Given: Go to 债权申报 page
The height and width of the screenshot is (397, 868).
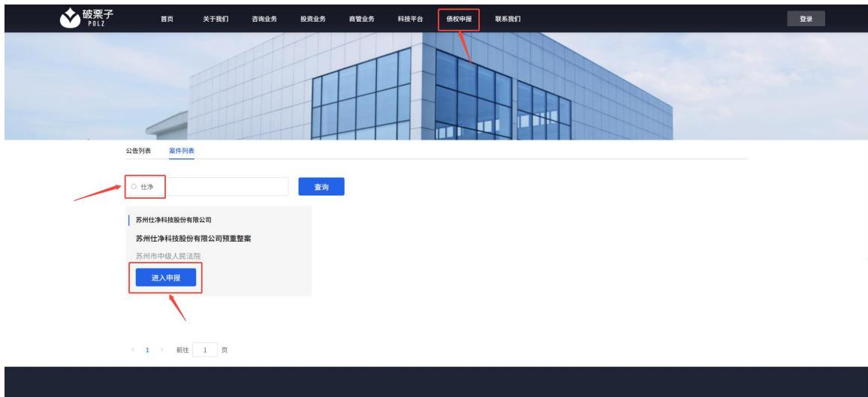Looking at the screenshot, I should tap(459, 19).
